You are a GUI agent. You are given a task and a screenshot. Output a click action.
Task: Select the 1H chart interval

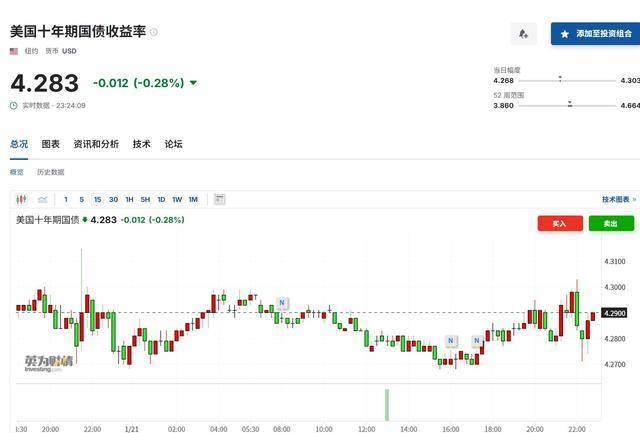point(129,199)
